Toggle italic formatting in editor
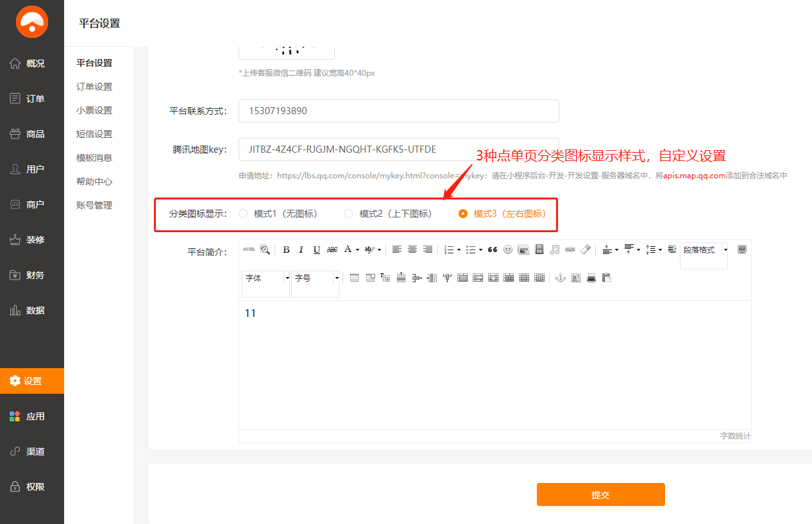This screenshot has width=812, height=524. tap(301, 249)
